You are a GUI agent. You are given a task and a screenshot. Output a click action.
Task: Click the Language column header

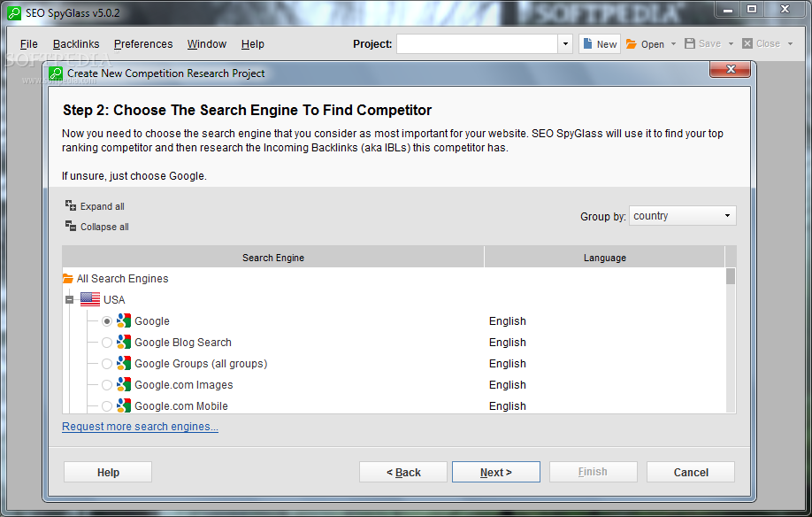(x=605, y=258)
